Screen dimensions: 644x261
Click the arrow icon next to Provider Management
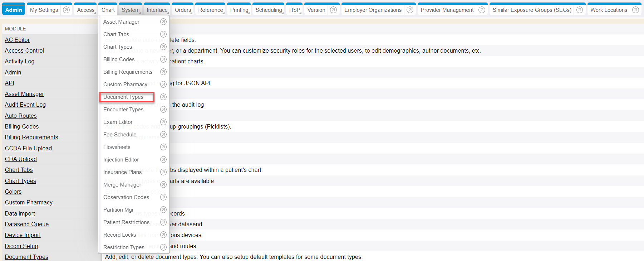pyautogui.click(x=482, y=10)
